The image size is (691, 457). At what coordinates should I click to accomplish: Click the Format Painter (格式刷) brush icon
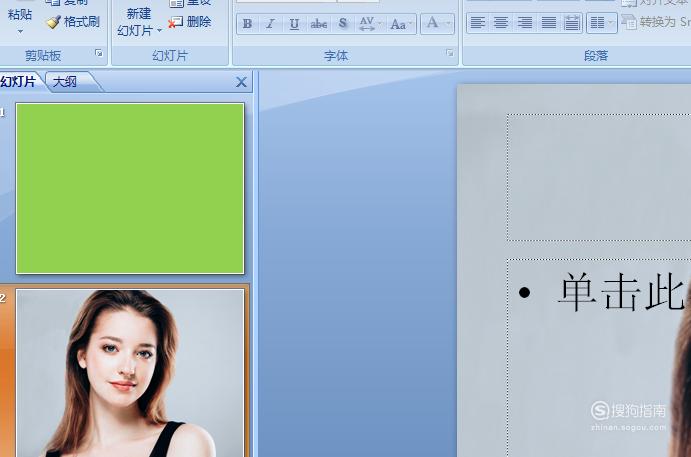[53, 22]
